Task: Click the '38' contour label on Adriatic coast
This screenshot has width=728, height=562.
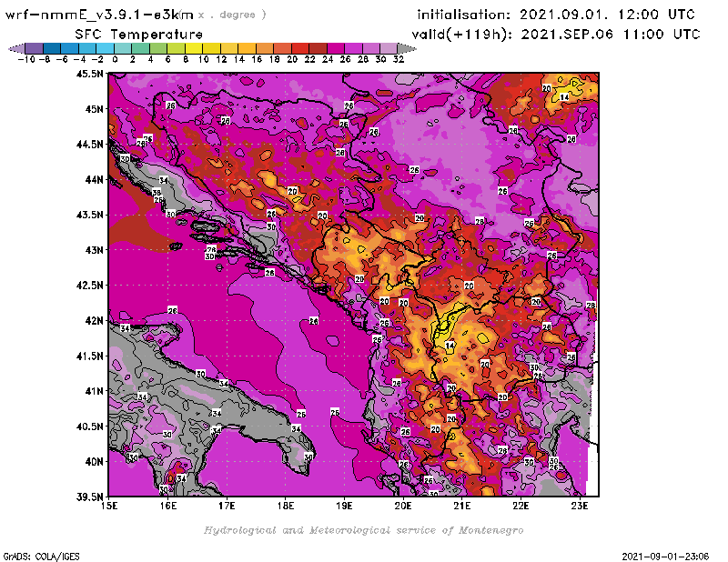Action: 157,193
